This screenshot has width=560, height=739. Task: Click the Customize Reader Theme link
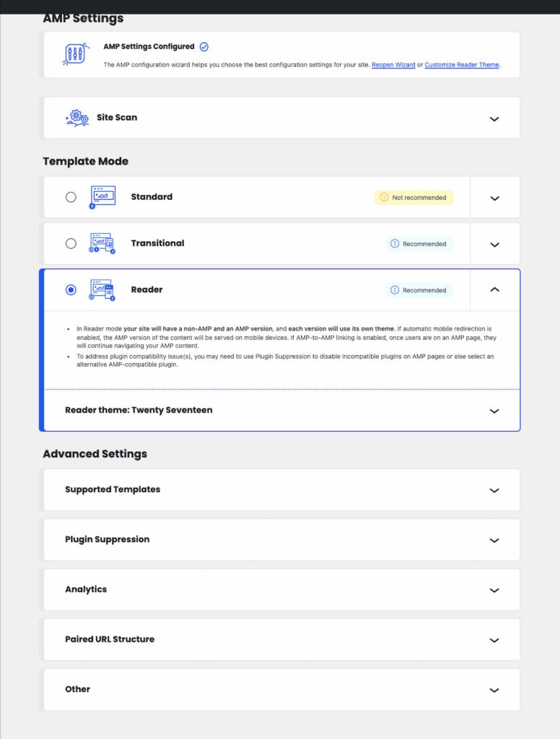[460, 64]
